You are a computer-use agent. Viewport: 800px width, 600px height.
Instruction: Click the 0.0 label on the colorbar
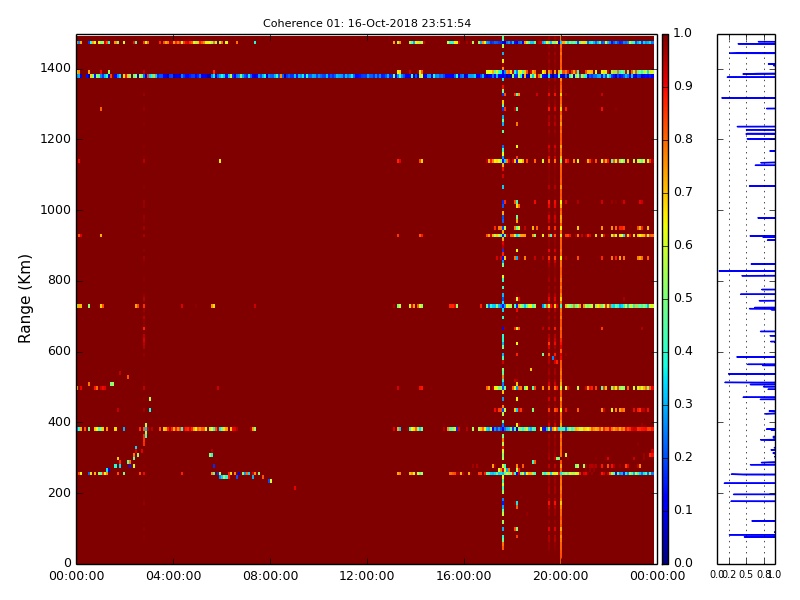click(x=683, y=563)
